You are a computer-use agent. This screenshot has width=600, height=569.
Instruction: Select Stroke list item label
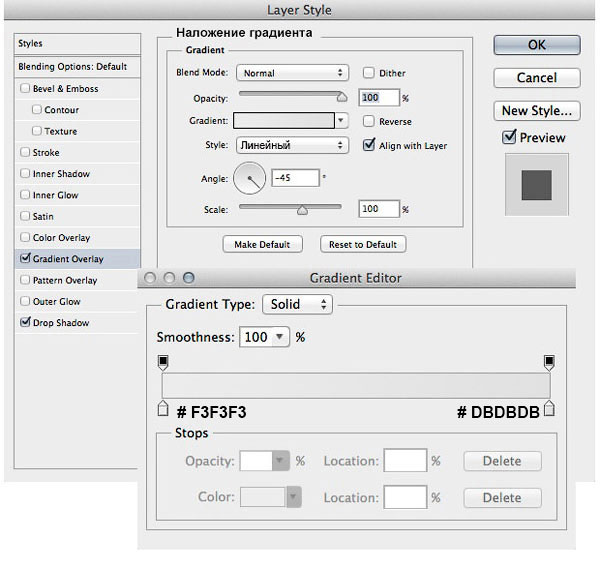[46, 153]
